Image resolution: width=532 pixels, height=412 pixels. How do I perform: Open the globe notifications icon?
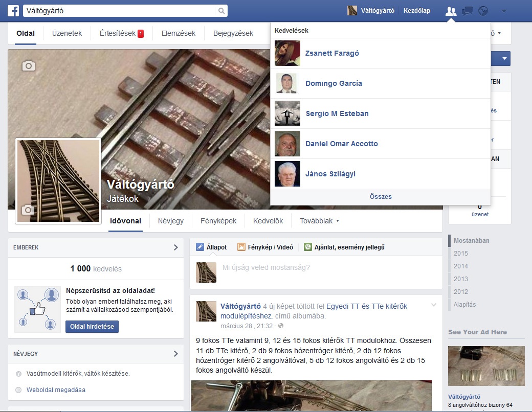click(483, 11)
